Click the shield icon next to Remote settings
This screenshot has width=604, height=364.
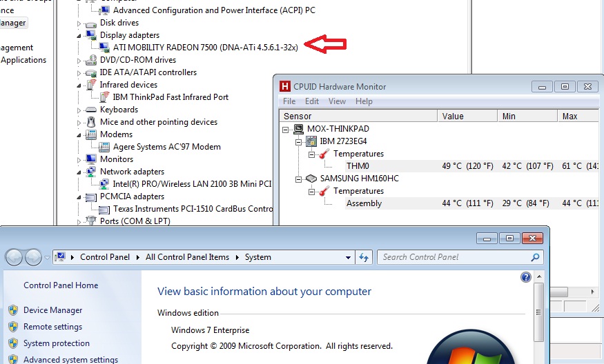coord(14,327)
